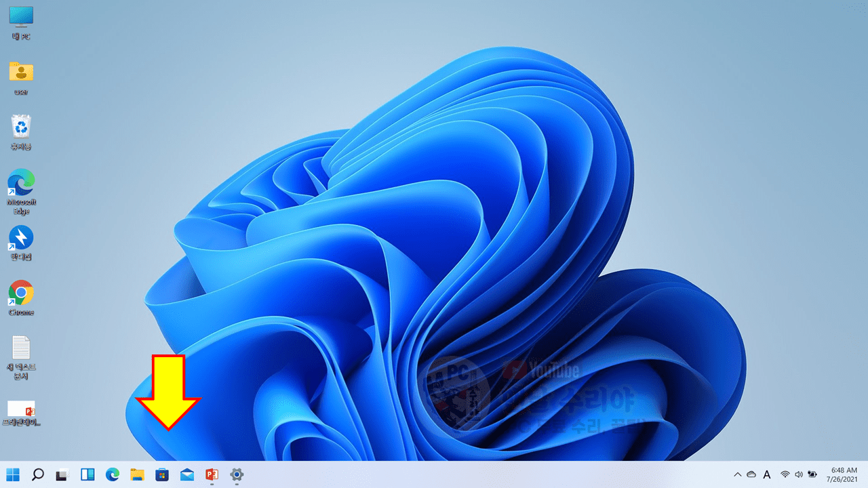Screen dimensions: 868x488
Task: Switch to Settings gear in taskbar
Action: (237, 474)
